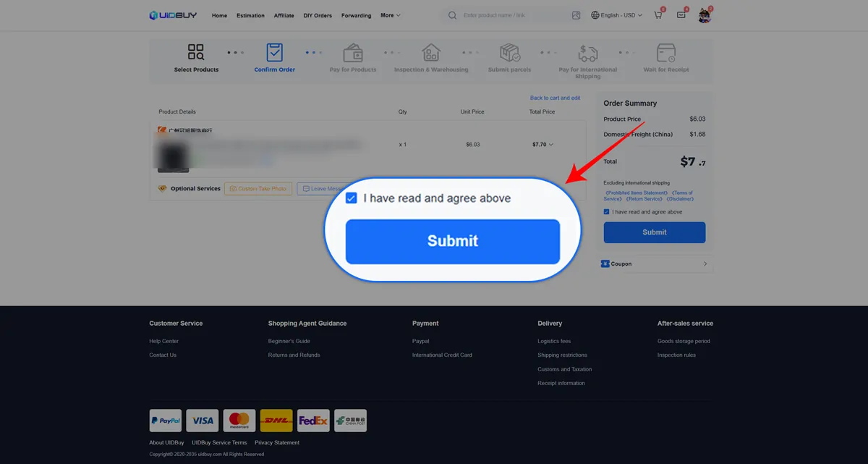Open International Credit Card footer link

(442, 355)
